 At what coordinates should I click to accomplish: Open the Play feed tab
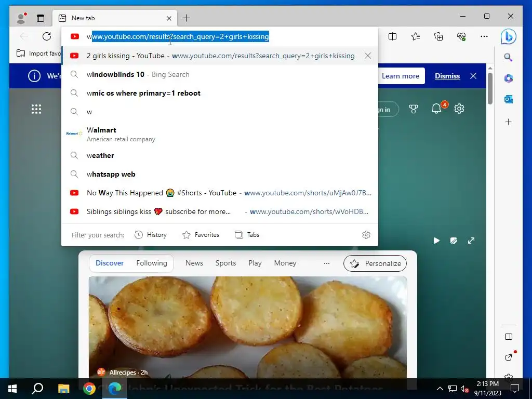point(255,263)
